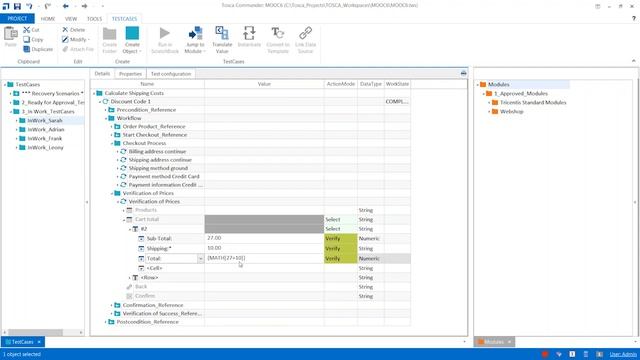Image resolution: width=640 pixels, height=360 pixels.
Task: Click the Sub-Total value 27.00
Action: (x=264, y=238)
